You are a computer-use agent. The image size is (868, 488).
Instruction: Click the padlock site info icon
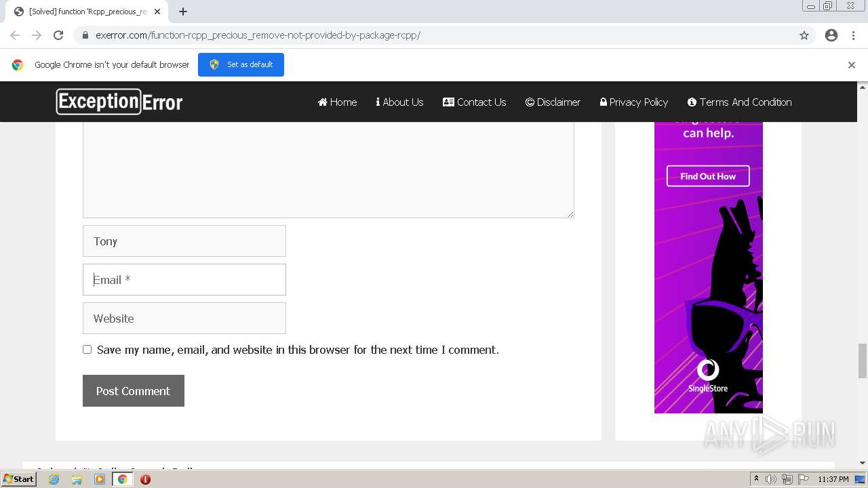(x=85, y=35)
